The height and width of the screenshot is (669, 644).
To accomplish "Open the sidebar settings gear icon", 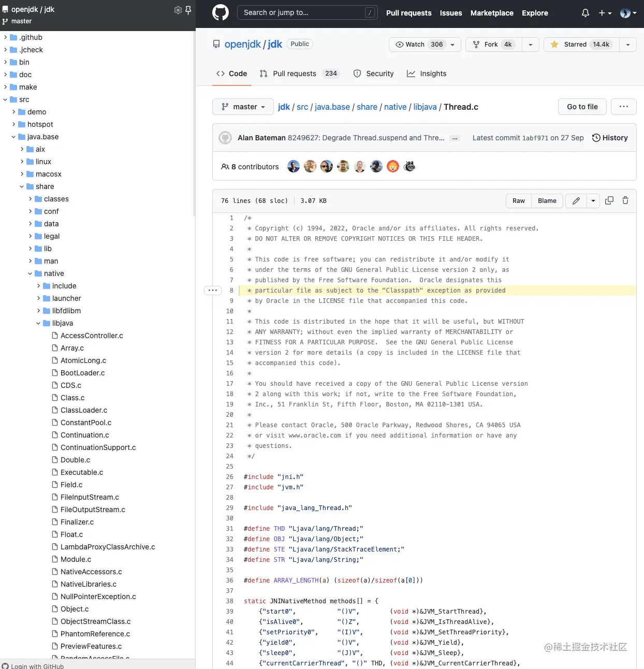I will [x=178, y=10].
